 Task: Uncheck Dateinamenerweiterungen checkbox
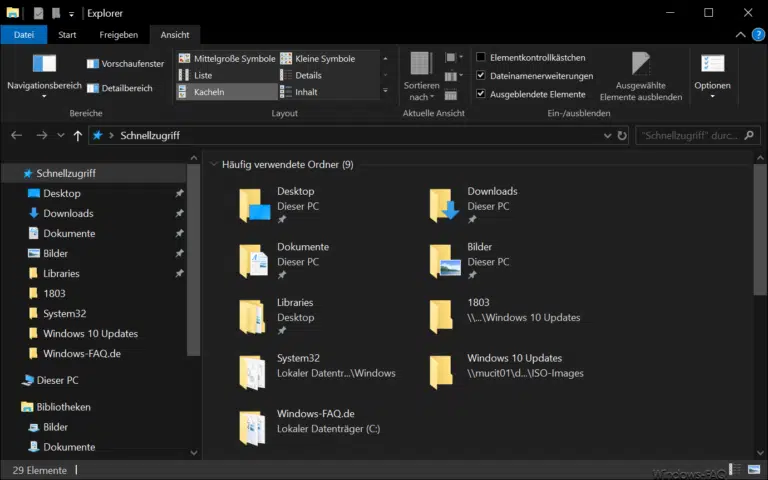[x=481, y=76]
